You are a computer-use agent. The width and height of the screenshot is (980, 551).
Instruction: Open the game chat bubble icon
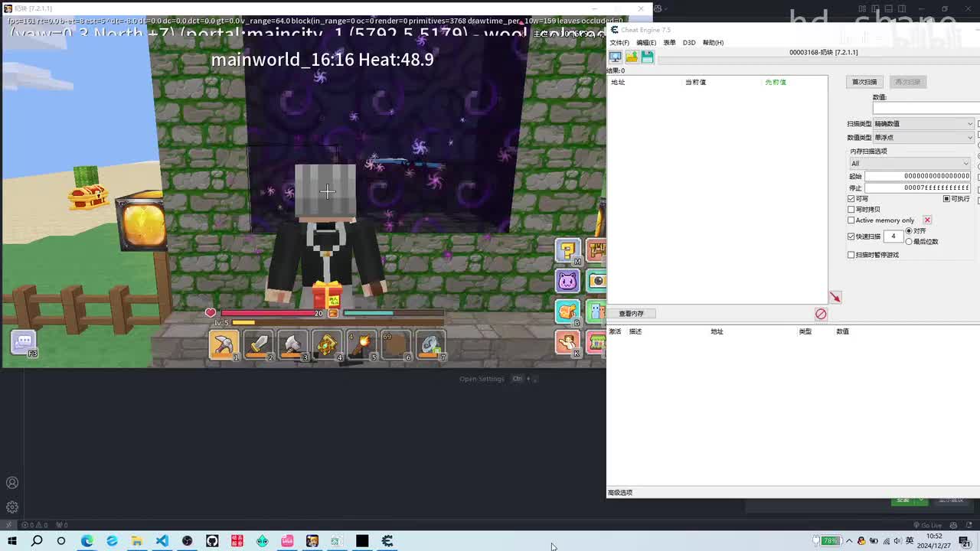coord(23,342)
